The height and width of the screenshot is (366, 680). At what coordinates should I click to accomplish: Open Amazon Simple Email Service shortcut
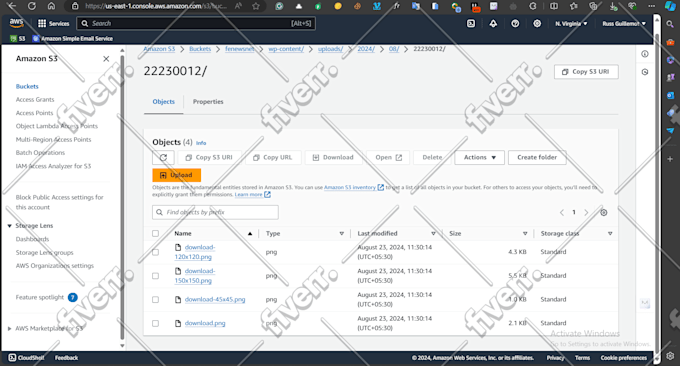[73, 39]
